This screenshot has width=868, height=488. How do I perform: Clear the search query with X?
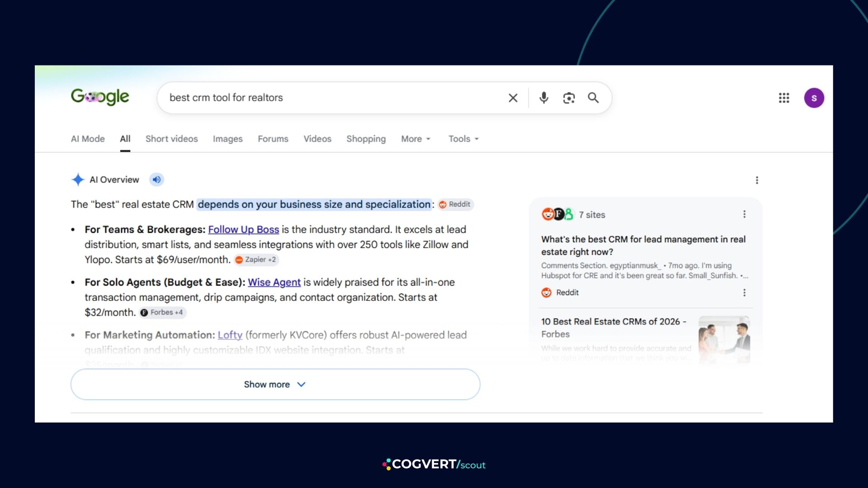[x=513, y=98]
